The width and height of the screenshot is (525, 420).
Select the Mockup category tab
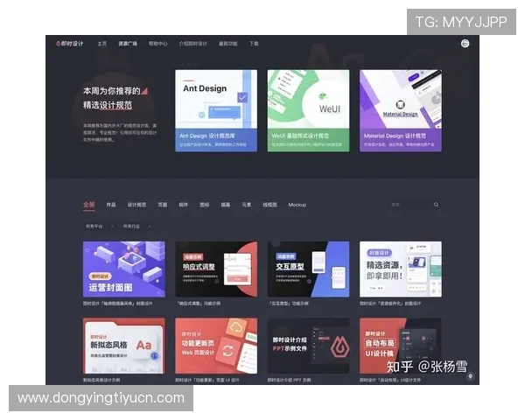pos(297,205)
